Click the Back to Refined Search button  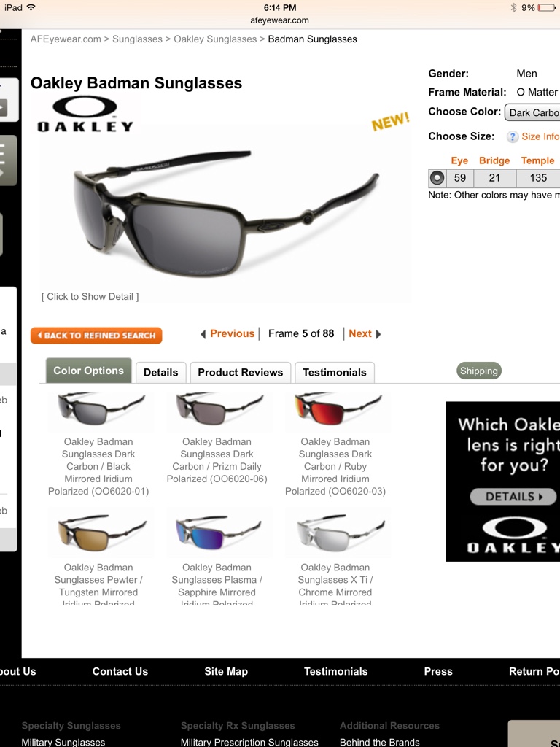(x=96, y=336)
